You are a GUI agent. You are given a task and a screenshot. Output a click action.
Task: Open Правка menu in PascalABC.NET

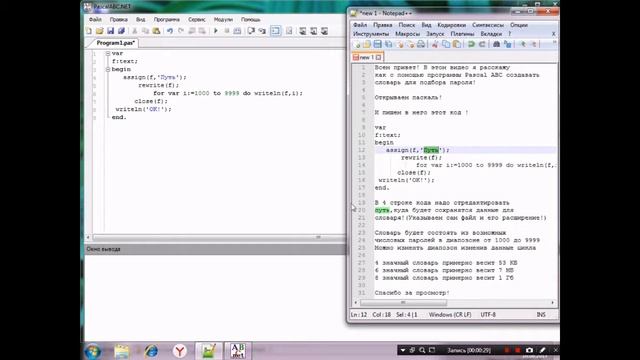coord(118,20)
